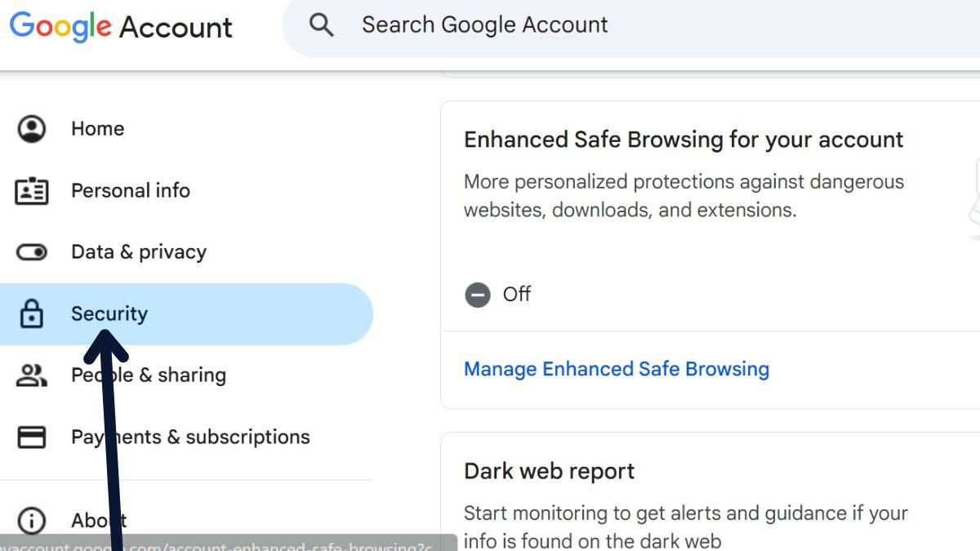Open the Dark web report card
The image size is (980, 551).
click(549, 471)
